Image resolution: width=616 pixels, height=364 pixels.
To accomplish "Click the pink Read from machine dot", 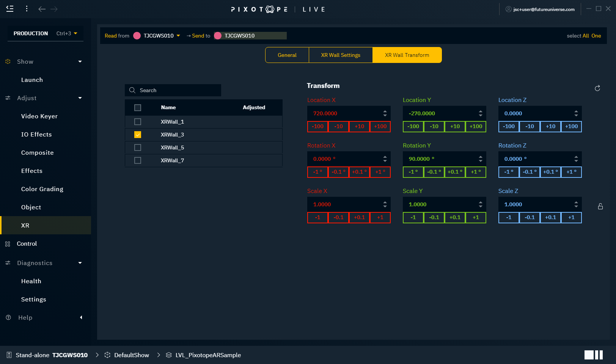I will point(137,36).
